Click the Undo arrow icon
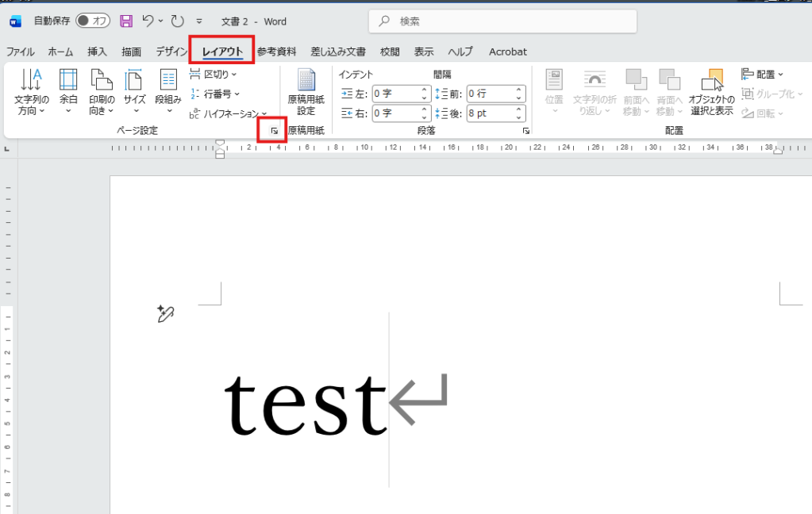The image size is (812, 514). pos(148,21)
